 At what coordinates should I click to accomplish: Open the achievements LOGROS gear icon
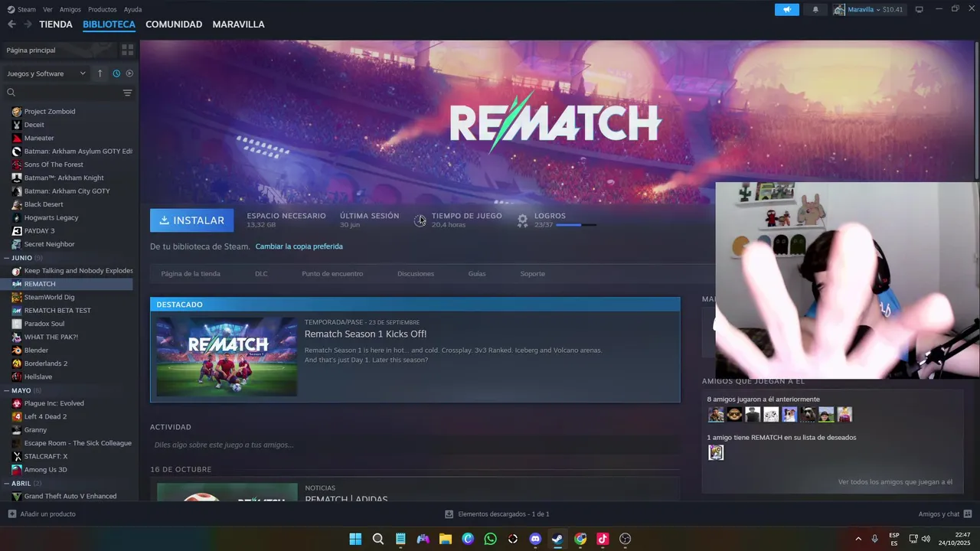(x=522, y=220)
